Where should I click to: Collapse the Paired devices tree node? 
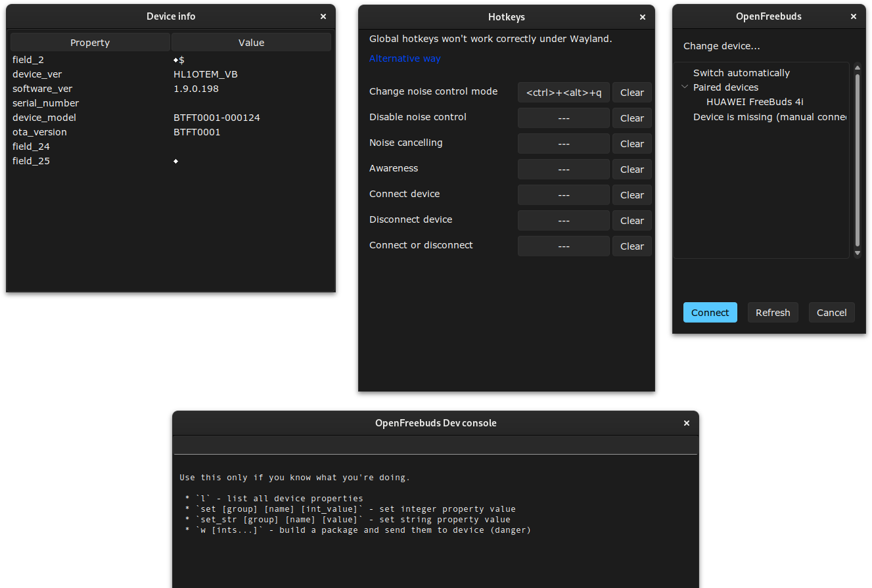[685, 87]
